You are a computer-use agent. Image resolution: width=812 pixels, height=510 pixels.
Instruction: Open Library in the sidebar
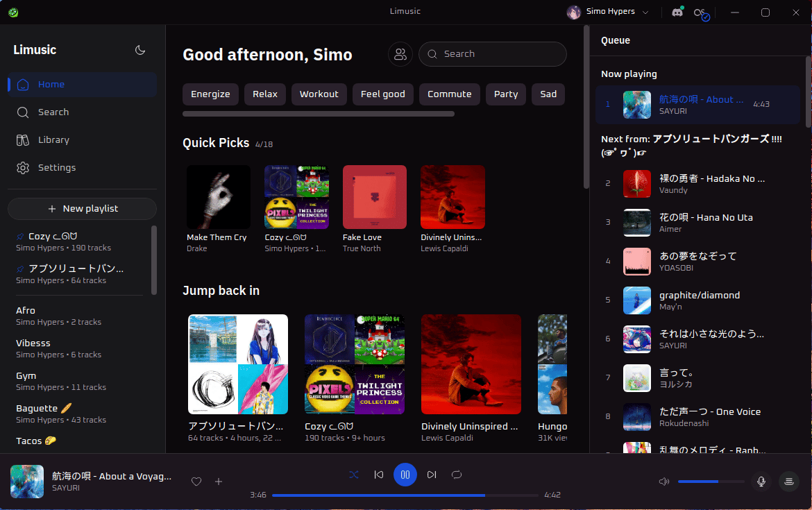point(83,139)
